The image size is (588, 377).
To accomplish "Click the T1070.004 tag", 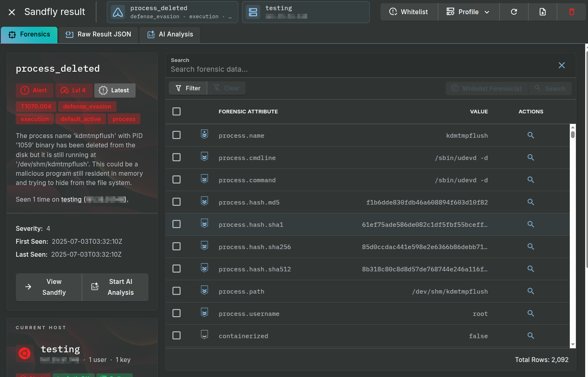I will coord(36,106).
